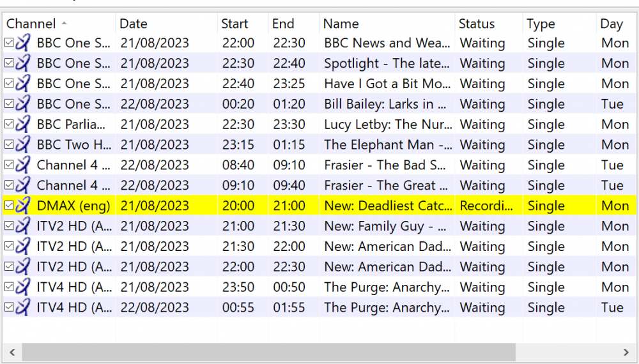Select 'Spotlight - The late...' name cell
639x364 pixels.
[x=387, y=63]
